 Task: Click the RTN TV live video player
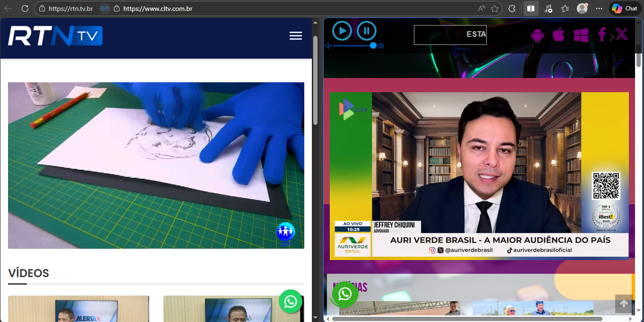pos(156,165)
